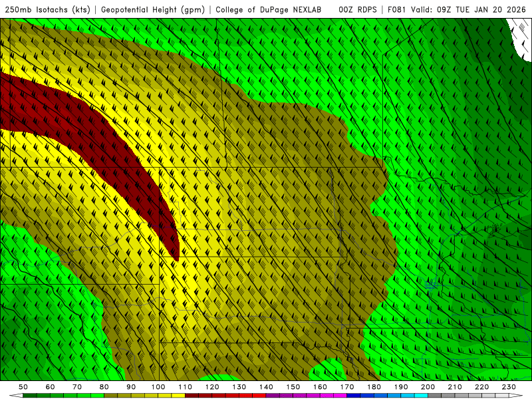
Task: Click the '140' value on the color scale
Action: coord(266,387)
